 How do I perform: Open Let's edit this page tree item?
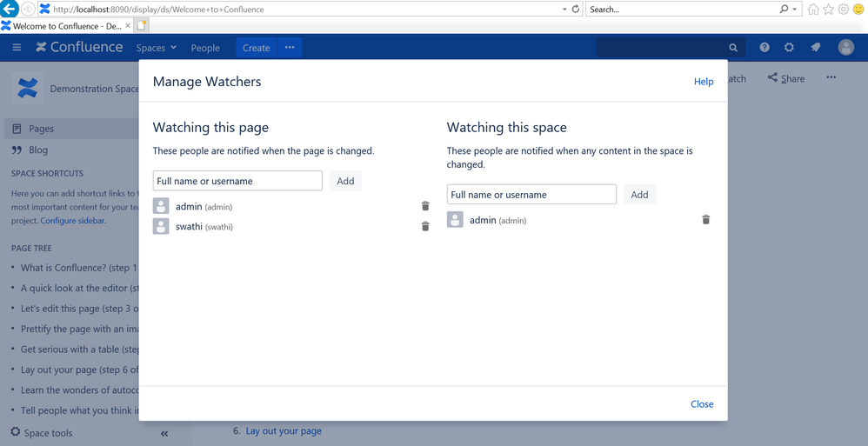79,309
